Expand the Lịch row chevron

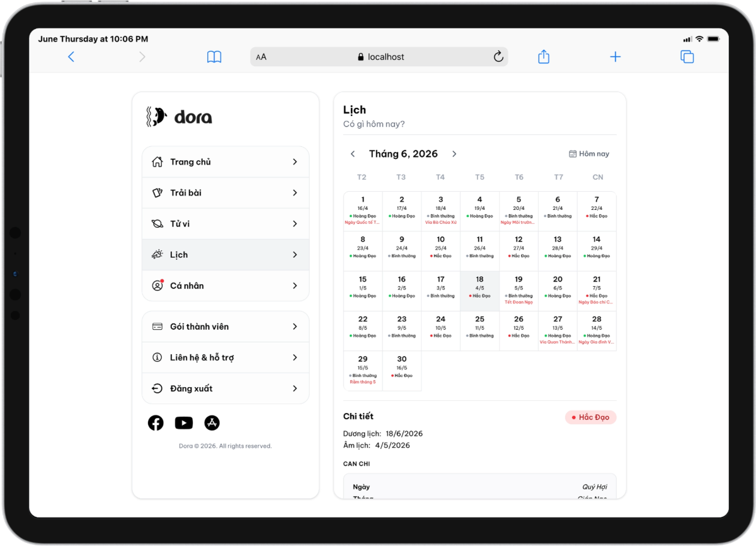pyautogui.click(x=295, y=255)
